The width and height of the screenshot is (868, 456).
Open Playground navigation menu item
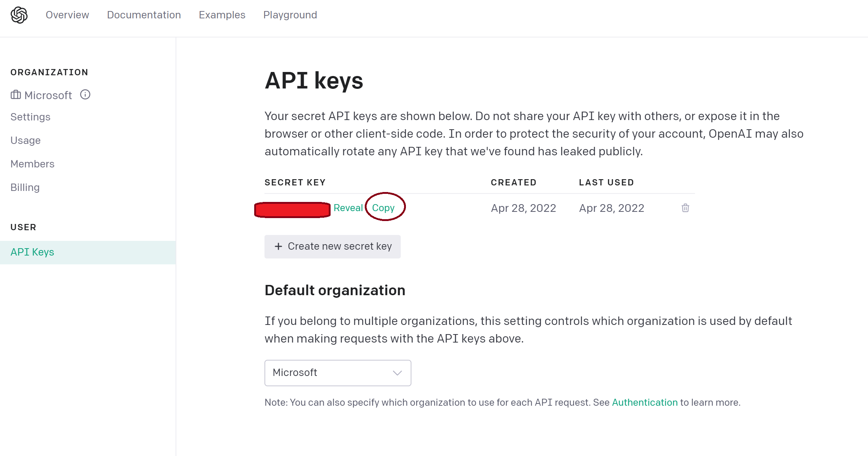pos(290,15)
